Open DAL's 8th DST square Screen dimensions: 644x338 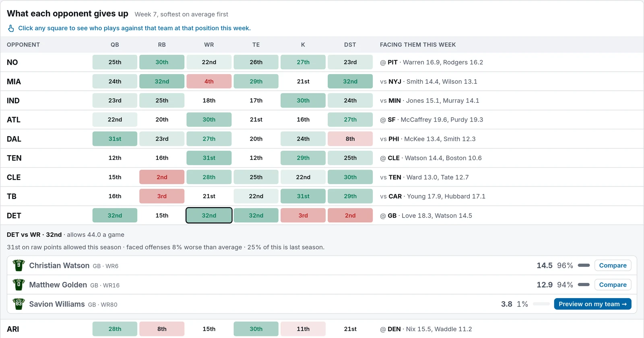[350, 139]
